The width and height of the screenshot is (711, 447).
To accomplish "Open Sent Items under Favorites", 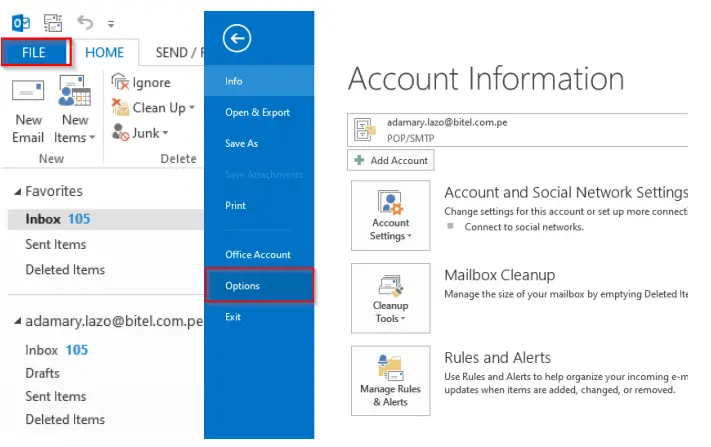I will (x=56, y=244).
